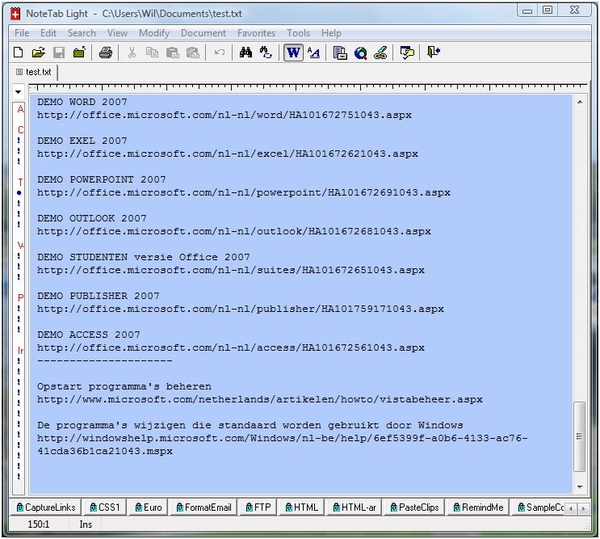Open the CSS1 clipbook tab
This screenshot has width=600, height=539.
click(104, 508)
